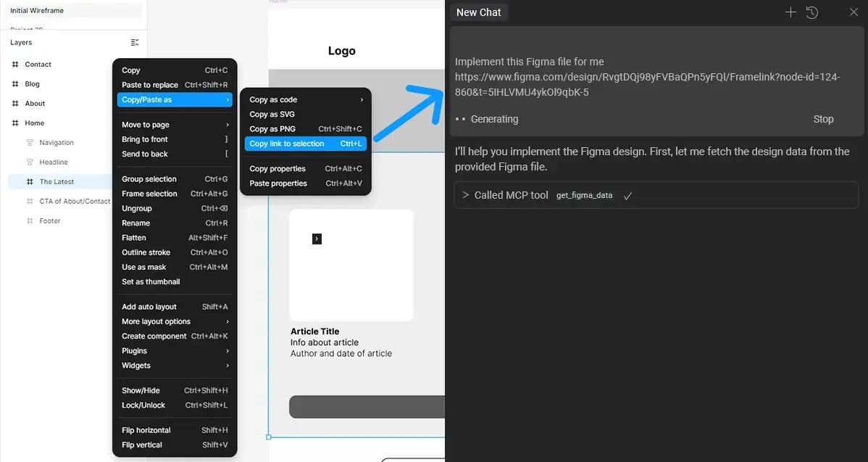This screenshot has height=462, width=868.
Task: Open the Plugins submenu
Action: [174, 351]
